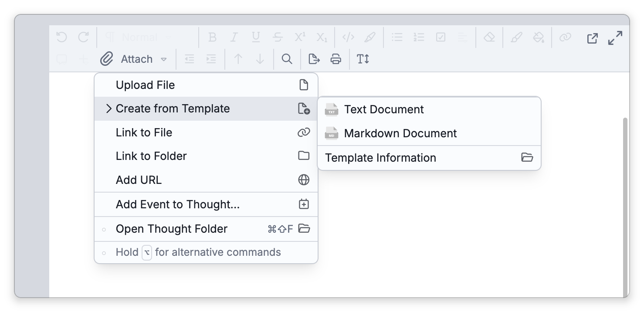
Task: Click the text alignment icon
Action: (x=463, y=37)
